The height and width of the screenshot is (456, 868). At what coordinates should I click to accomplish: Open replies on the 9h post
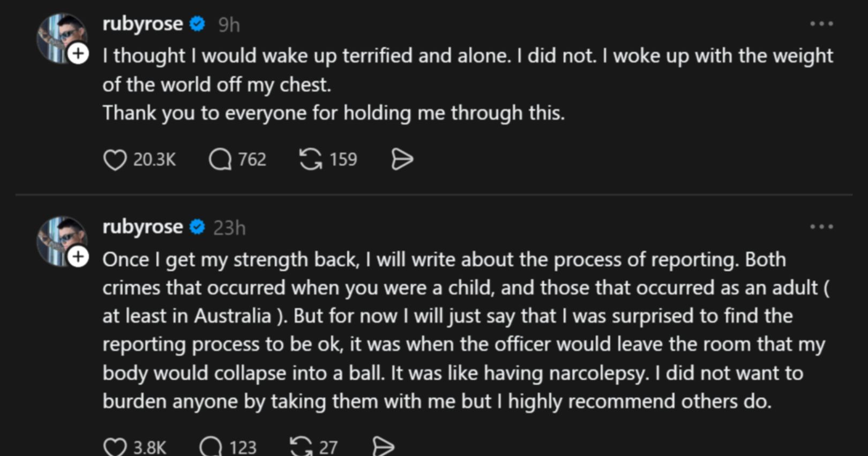click(x=220, y=160)
